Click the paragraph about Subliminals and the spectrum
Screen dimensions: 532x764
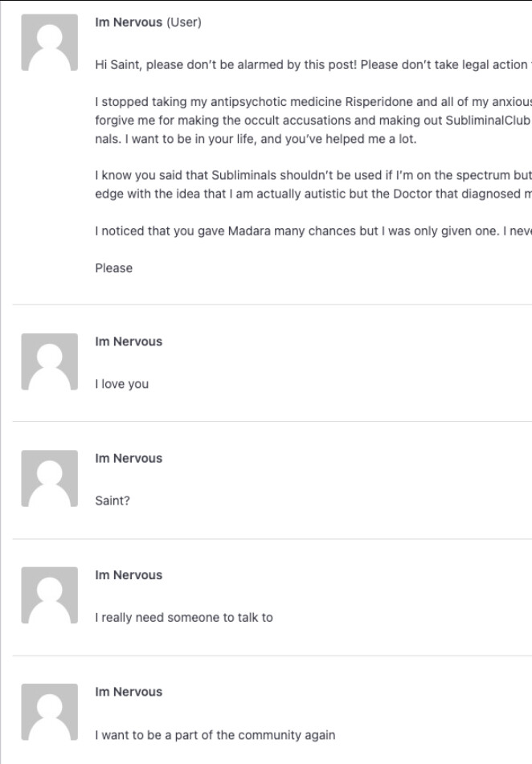(x=313, y=185)
